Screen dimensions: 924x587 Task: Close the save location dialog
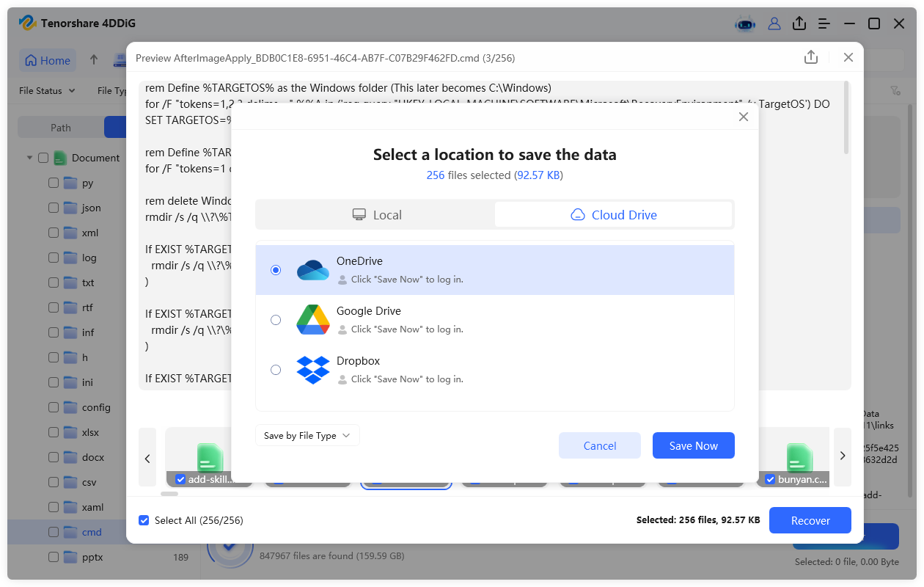pyautogui.click(x=744, y=117)
